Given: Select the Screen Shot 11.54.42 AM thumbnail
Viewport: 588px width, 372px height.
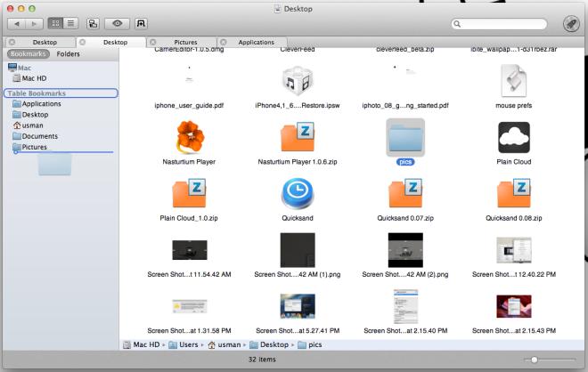Looking at the screenshot, I should pyautogui.click(x=190, y=250).
